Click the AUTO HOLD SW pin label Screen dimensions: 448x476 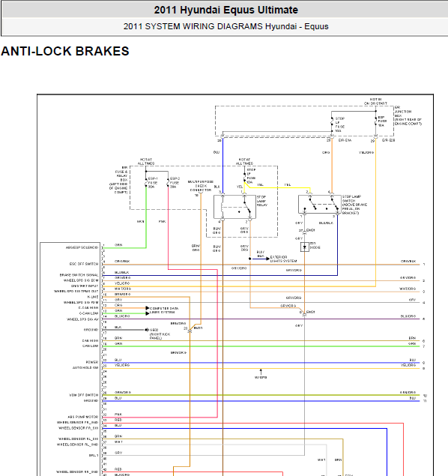click(x=85, y=367)
